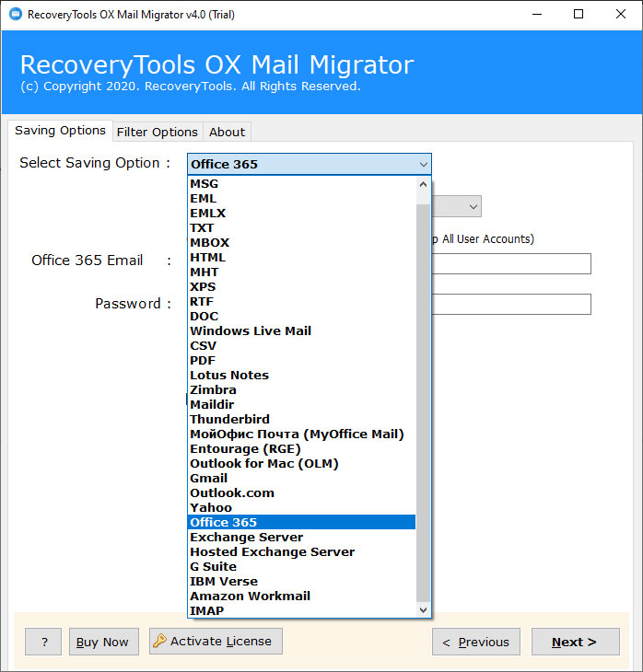
Task: Maximize the OX Mail Migrator window
Action: coord(579,14)
